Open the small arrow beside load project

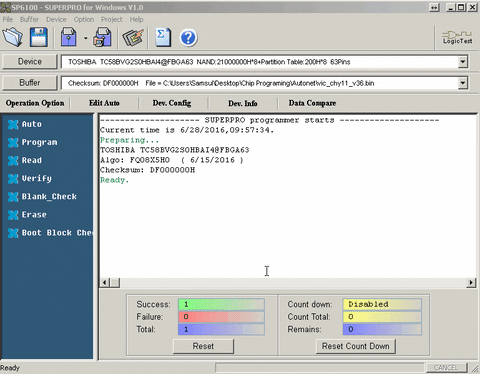86,38
